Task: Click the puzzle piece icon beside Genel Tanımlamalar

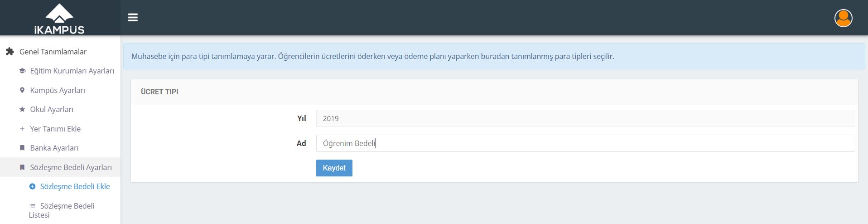Action: click(x=10, y=52)
